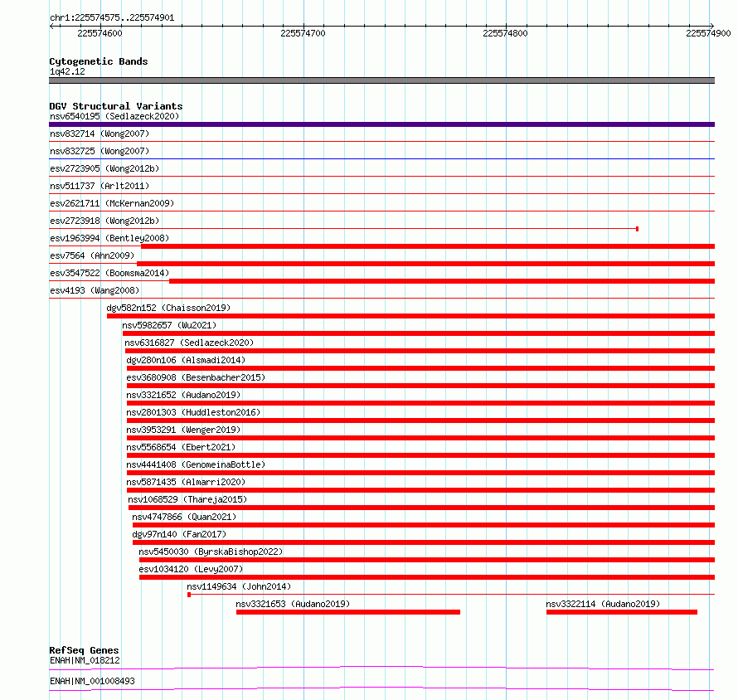Viewport: 738px width, 700px height.
Task: Click ruler tick labeled 225574800
Action: (506, 33)
